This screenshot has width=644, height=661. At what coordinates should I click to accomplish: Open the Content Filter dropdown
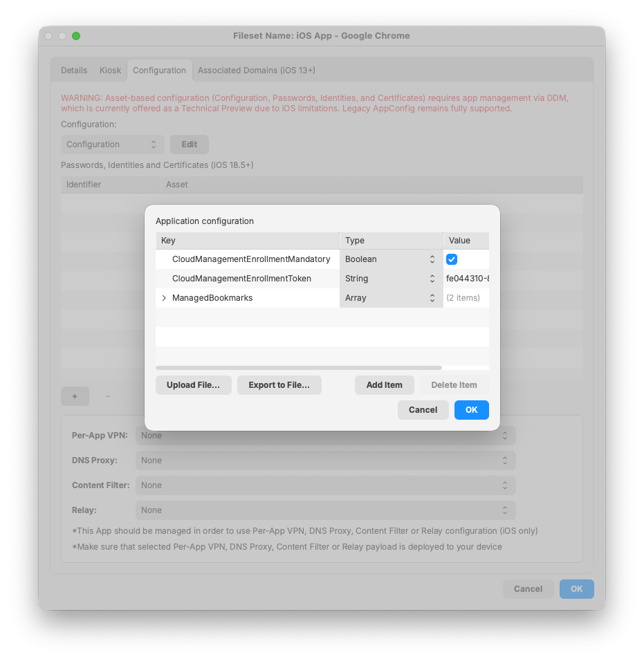click(x=325, y=485)
